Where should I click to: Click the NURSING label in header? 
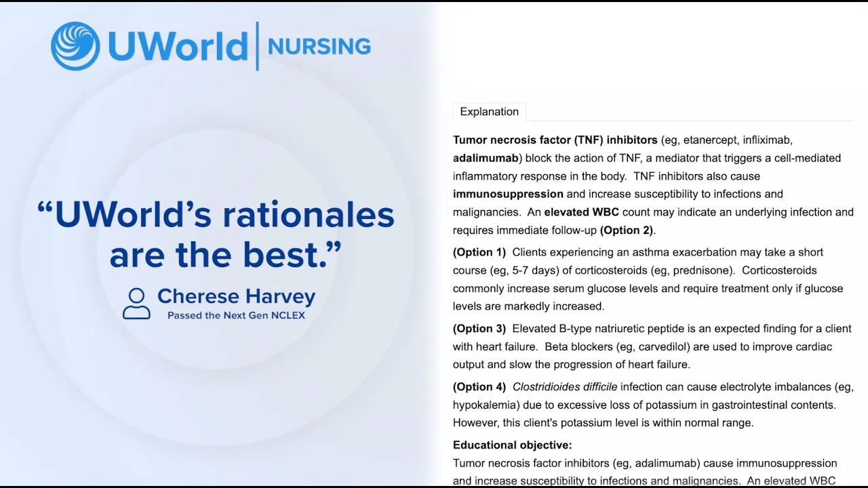[319, 47]
